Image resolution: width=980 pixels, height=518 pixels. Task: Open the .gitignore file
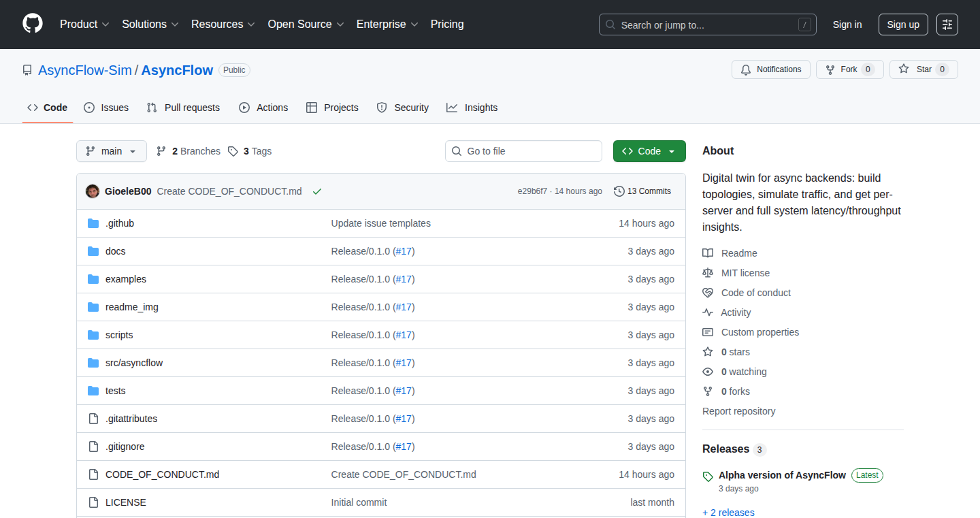click(125, 447)
